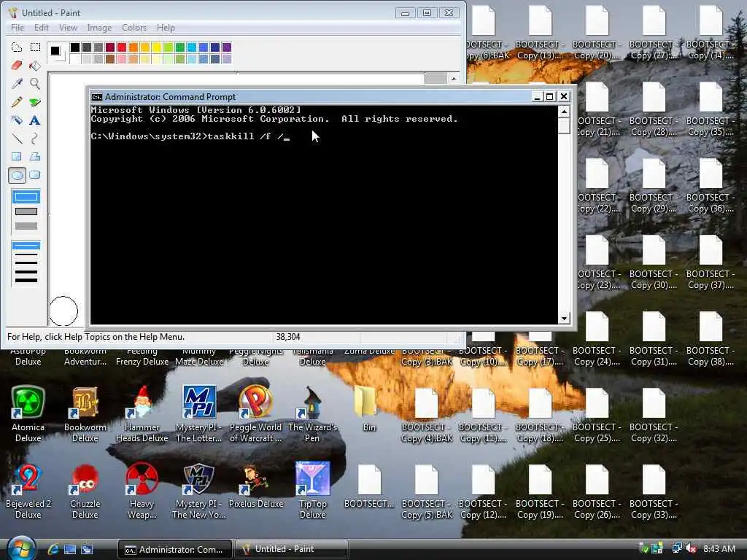Image resolution: width=747 pixels, height=560 pixels.
Task: Select the Heavy Weapon desktop shortcut
Action: tap(142, 491)
